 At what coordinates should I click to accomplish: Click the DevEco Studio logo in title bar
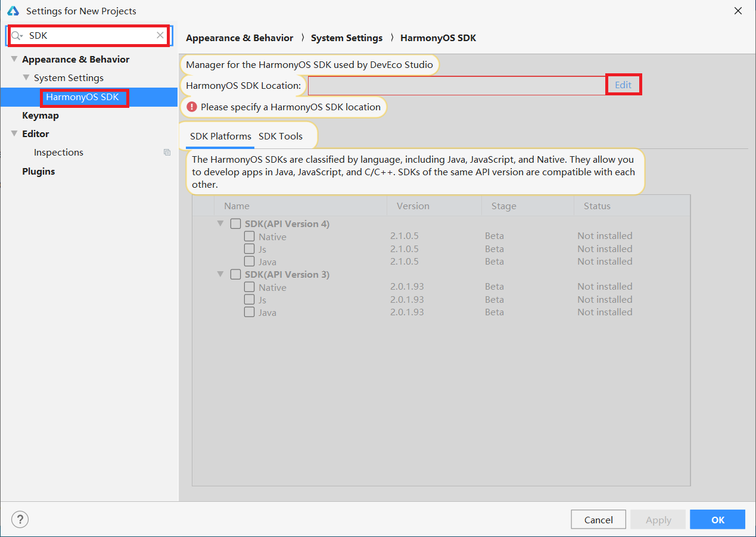[x=13, y=11]
